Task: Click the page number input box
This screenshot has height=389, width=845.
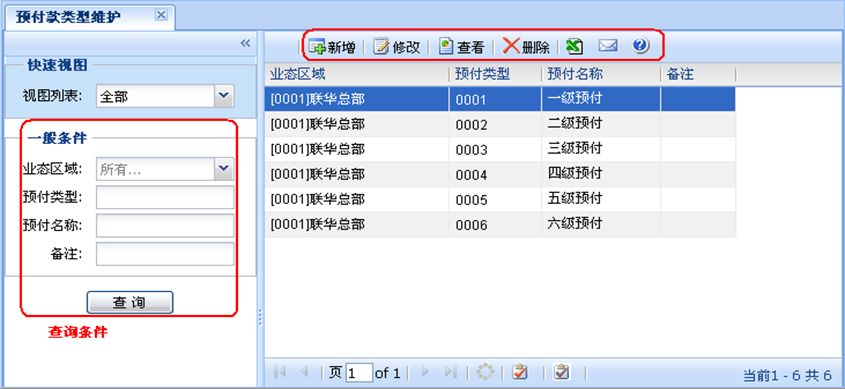Action: (x=359, y=372)
